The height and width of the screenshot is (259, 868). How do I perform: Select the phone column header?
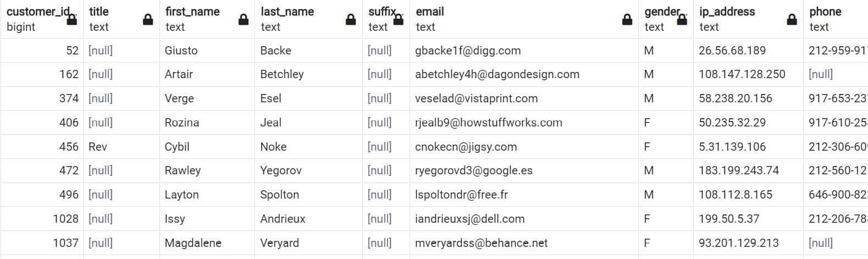(x=836, y=19)
